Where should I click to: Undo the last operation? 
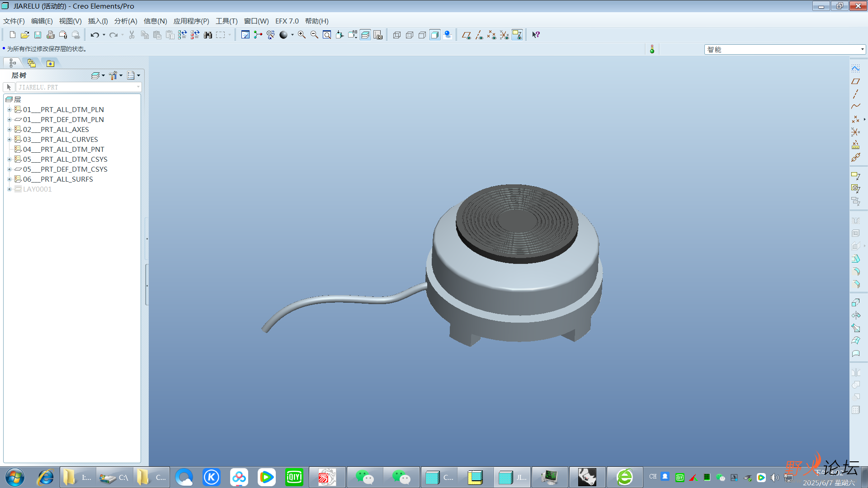pyautogui.click(x=94, y=35)
